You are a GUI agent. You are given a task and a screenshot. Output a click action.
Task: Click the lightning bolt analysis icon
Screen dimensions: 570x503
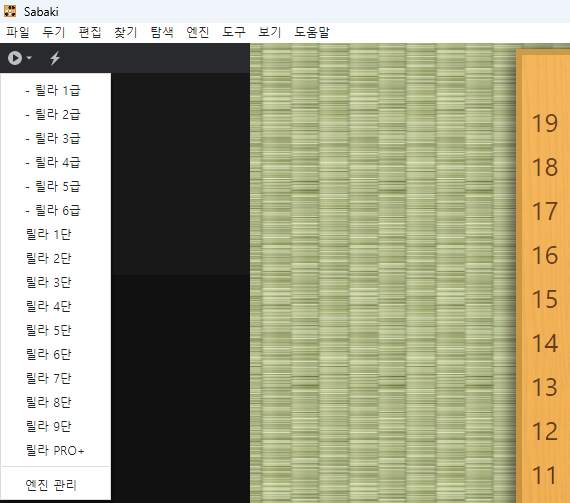click(55, 58)
